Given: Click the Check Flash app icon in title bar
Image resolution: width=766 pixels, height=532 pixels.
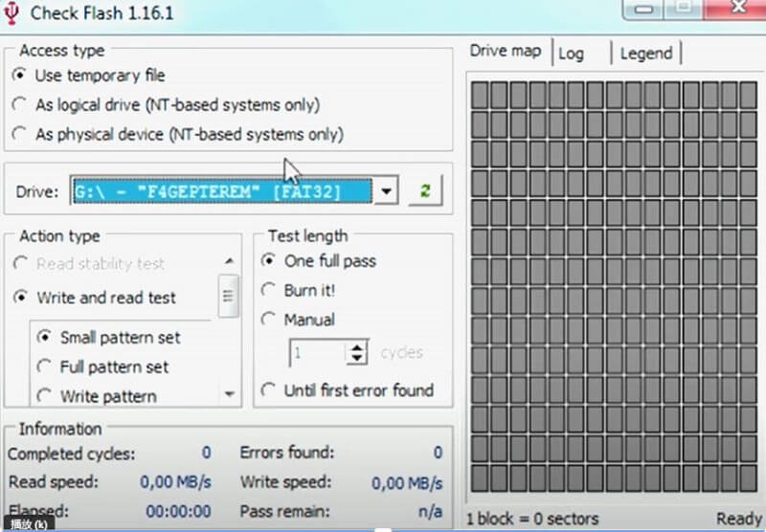Looking at the screenshot, I should point(12,13).
